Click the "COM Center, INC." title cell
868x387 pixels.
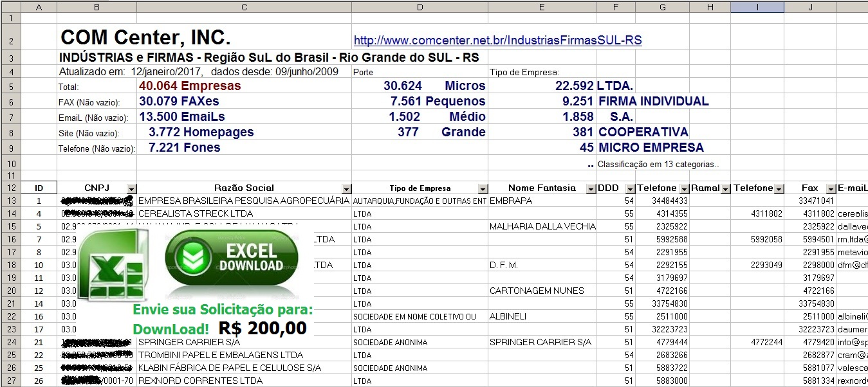pos(145,37)
